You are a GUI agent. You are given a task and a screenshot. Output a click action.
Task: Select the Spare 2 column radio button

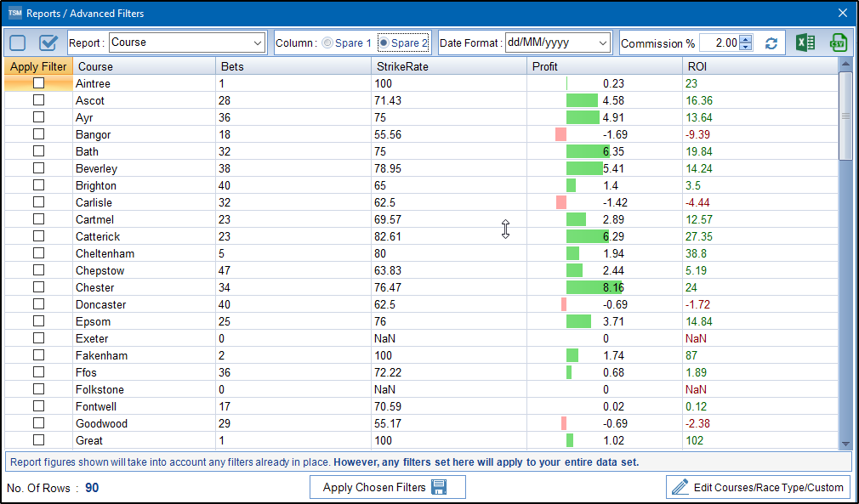click(x=384, y=42)
